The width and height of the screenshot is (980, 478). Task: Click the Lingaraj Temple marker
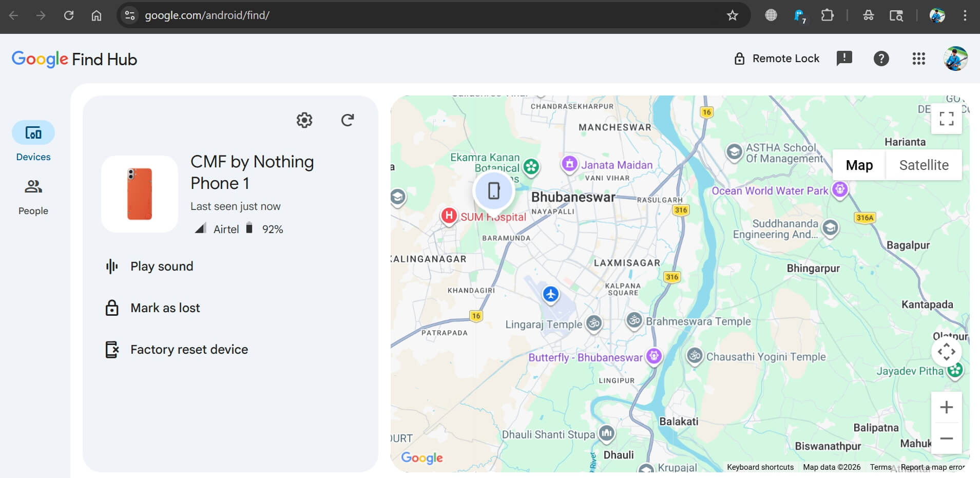pyautogui.click(x=594, y=323)
